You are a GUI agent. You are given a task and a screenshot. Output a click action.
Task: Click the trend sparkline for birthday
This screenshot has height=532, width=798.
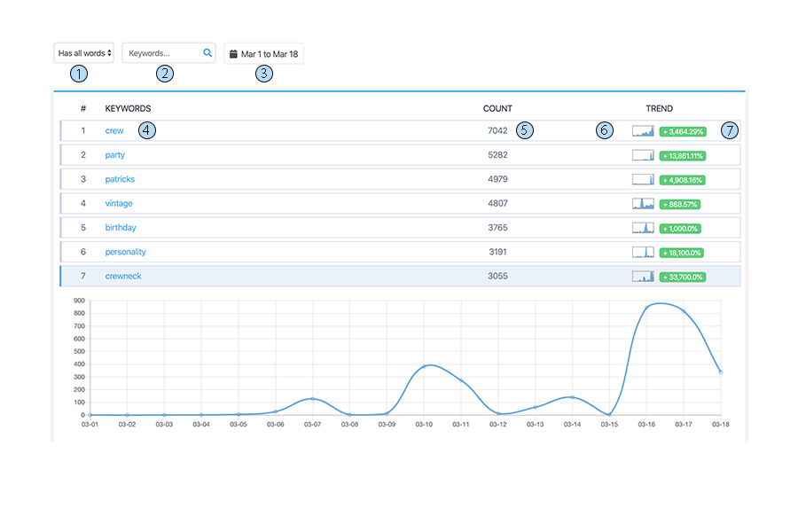[643, 227]
